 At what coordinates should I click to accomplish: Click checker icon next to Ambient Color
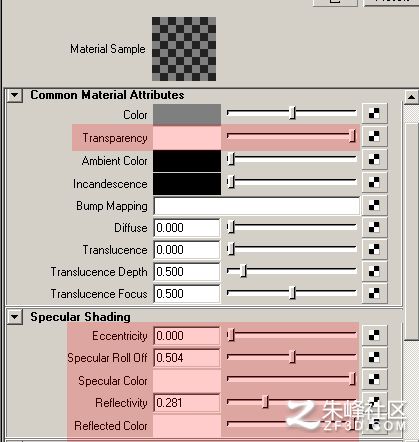tap(374, 159)
